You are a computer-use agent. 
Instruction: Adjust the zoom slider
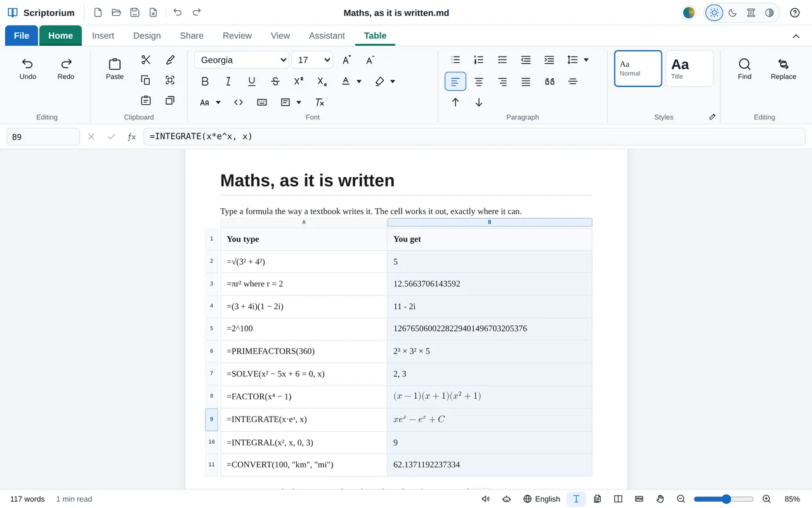(724, 499)
